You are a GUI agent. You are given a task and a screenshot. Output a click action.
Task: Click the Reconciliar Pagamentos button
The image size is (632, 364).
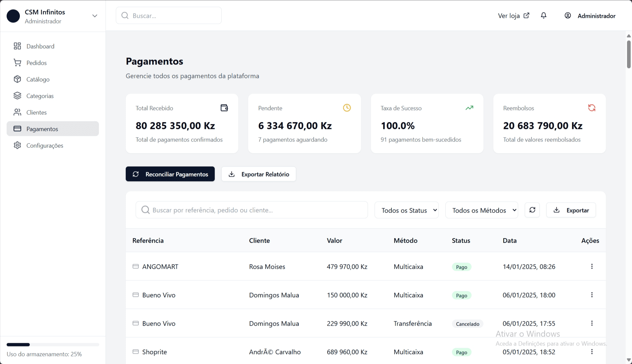(170, 174)
